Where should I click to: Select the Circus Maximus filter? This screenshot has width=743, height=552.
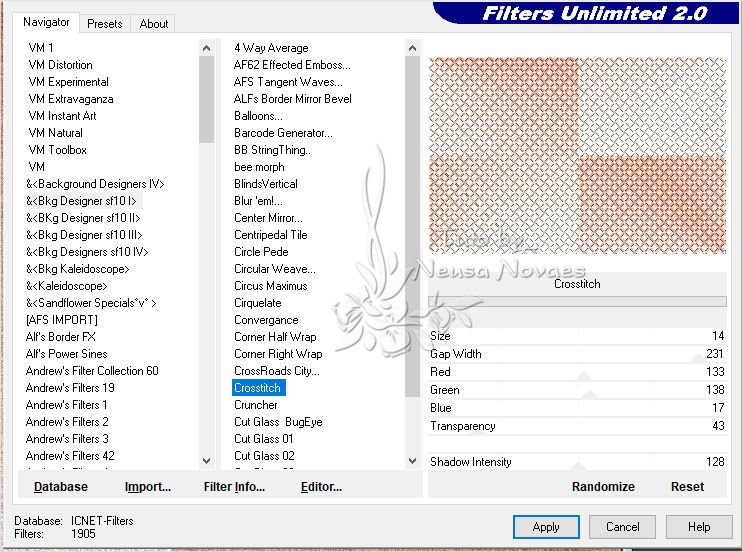[x=271, y=286]
